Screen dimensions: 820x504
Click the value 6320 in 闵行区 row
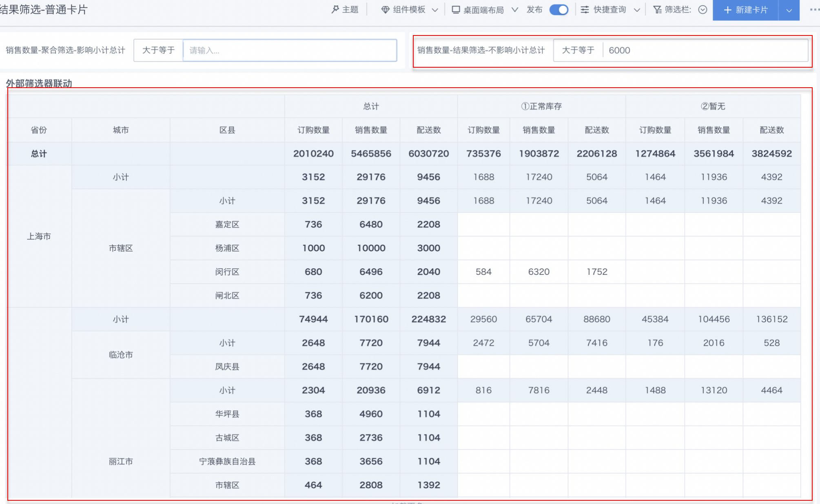(539, 272)
